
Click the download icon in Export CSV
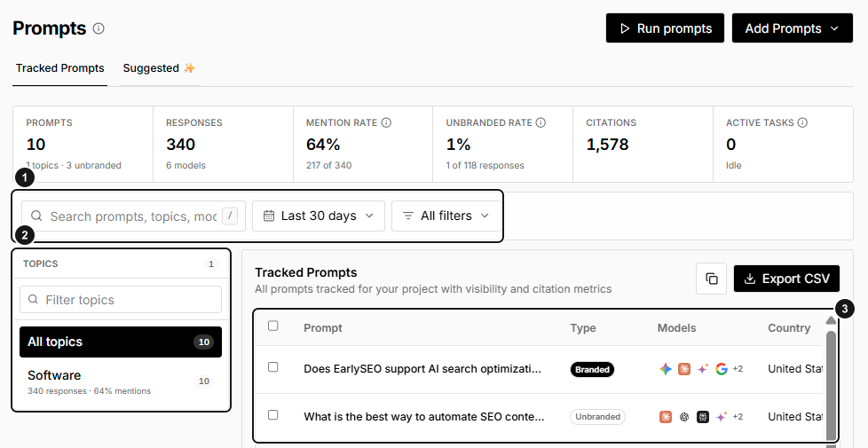pyautogui.click(x=750, y=279)
